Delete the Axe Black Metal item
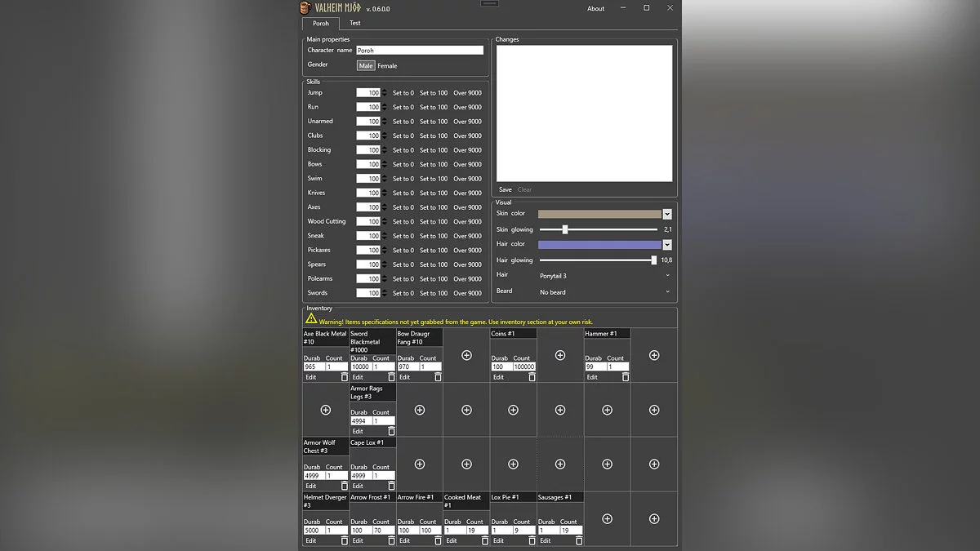Viewport: 980px width, 551px height. (344, 377)
